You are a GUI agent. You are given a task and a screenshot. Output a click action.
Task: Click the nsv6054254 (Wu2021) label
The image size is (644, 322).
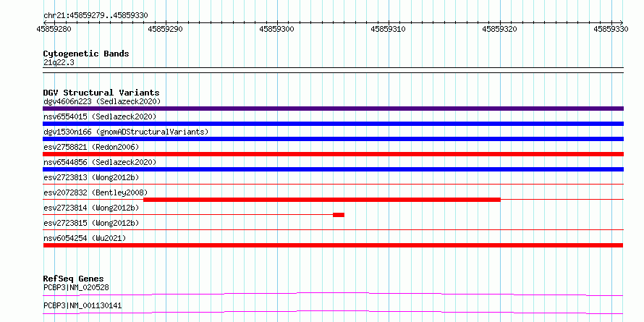(x=85, y=238)
